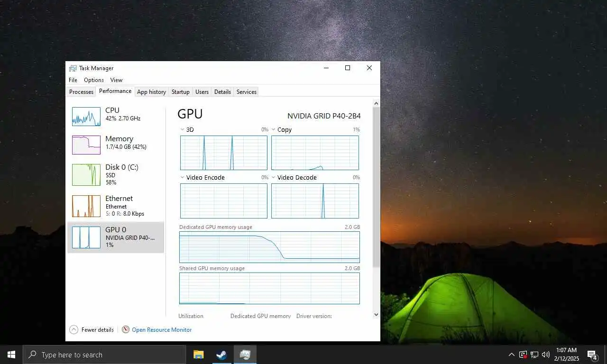Click the Utilization label under the graphs
This screenshot has width=607, height=364.
(x=191, y=316)
